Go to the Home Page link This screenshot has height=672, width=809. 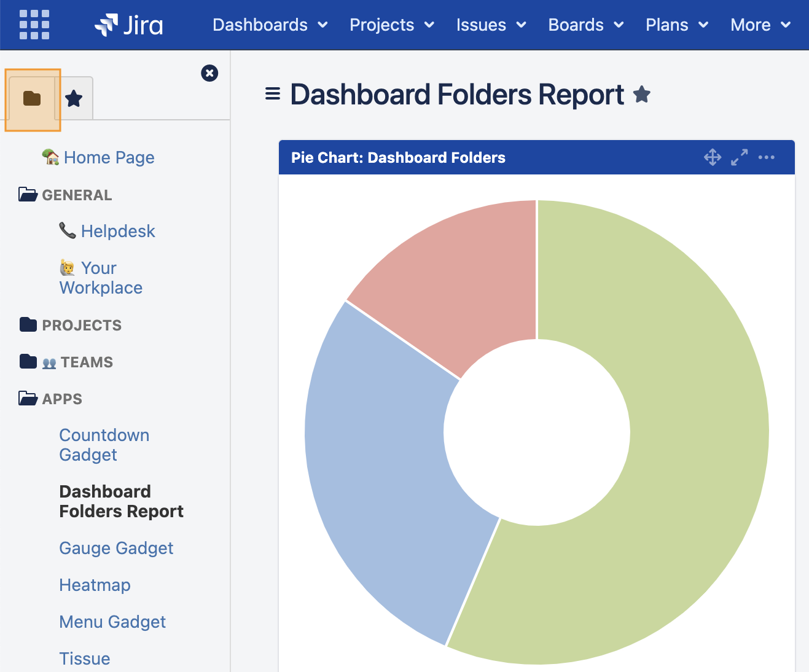pos(109,157)
